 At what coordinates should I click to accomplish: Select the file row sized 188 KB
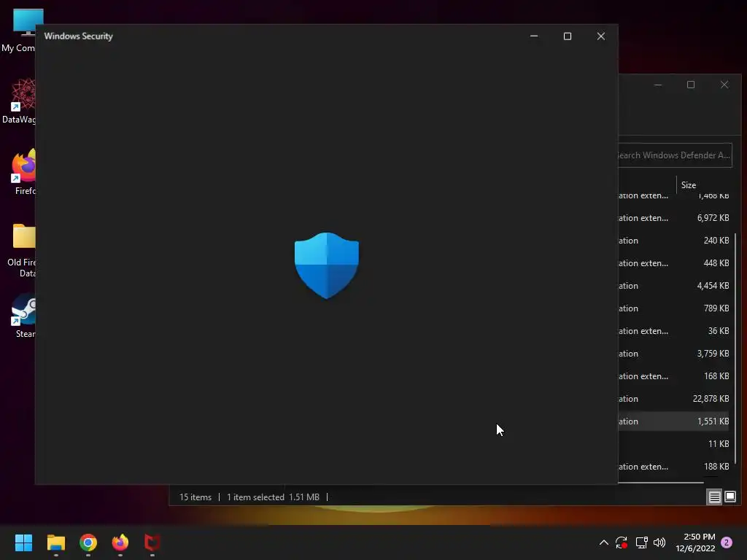click(673, 467)
